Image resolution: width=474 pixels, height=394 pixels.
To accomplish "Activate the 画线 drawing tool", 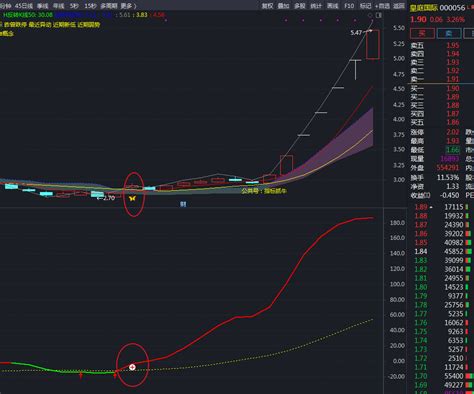I will pyautogui.click(x=332, y=6).
